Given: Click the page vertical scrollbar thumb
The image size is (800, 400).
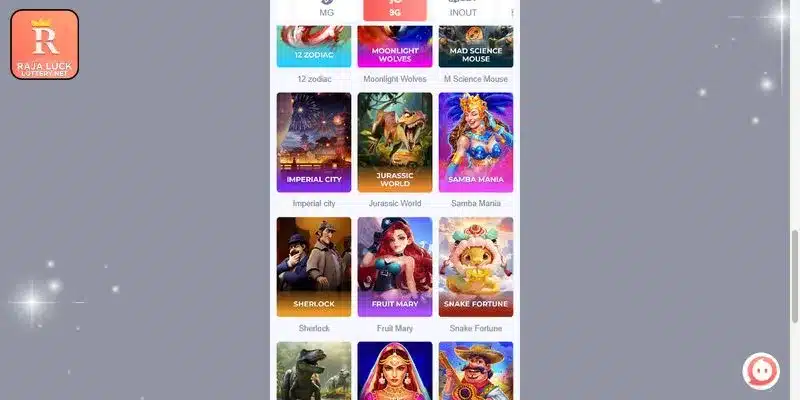Looking at the screenshot, I should click(x=794, y=277).
